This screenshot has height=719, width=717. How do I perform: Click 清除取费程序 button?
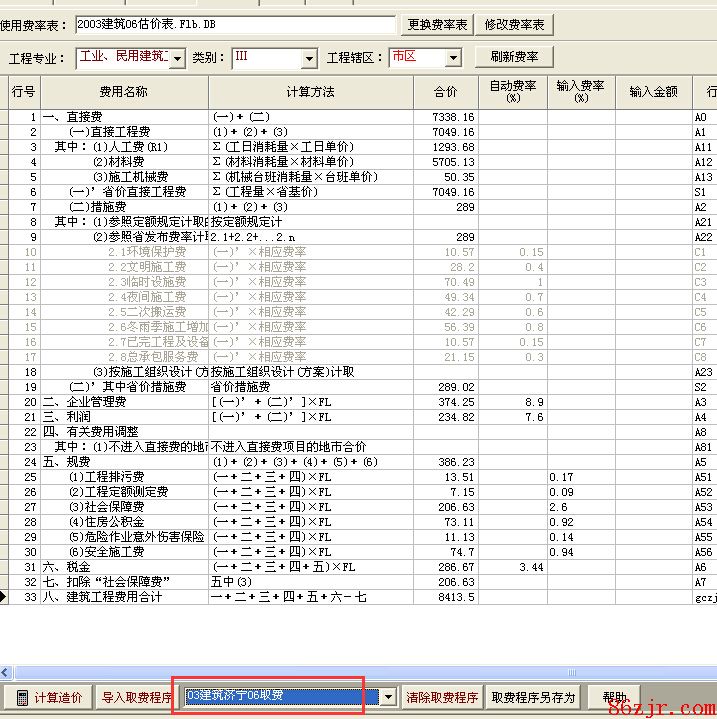(443, 697)
